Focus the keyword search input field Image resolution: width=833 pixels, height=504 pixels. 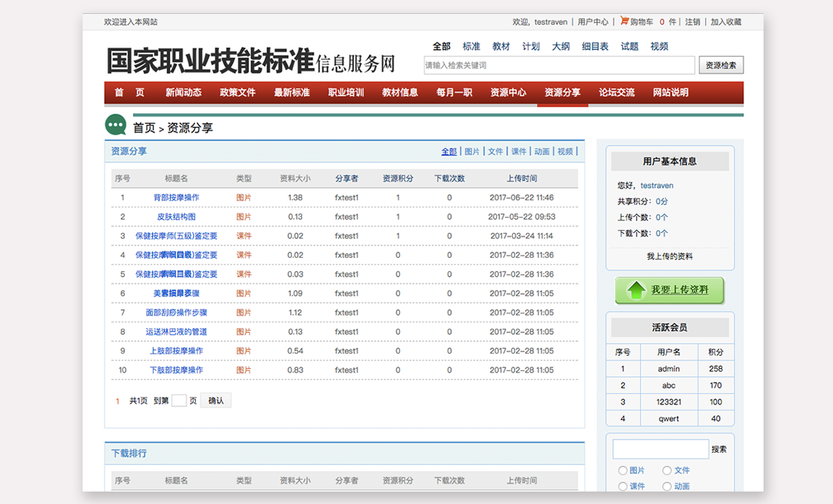tap(559, 66)
